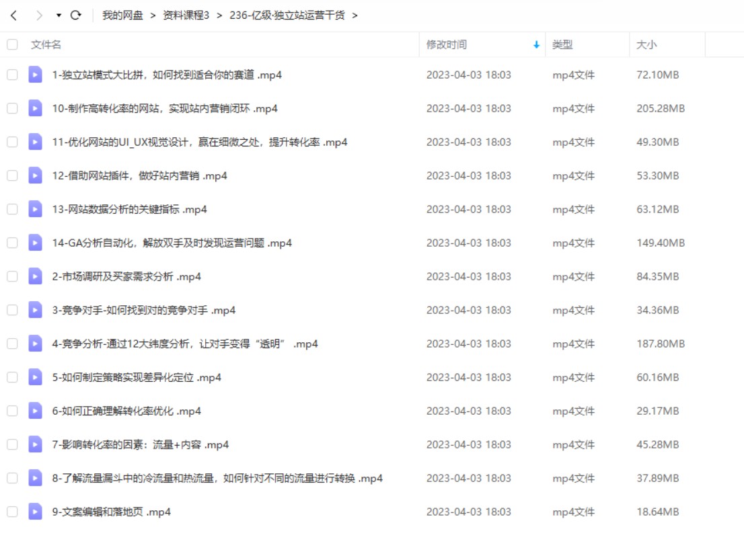This screenshot has height=560, width=744.
Task: Check the box for 5-如何制定策略 file
Action: click(12, 377)
